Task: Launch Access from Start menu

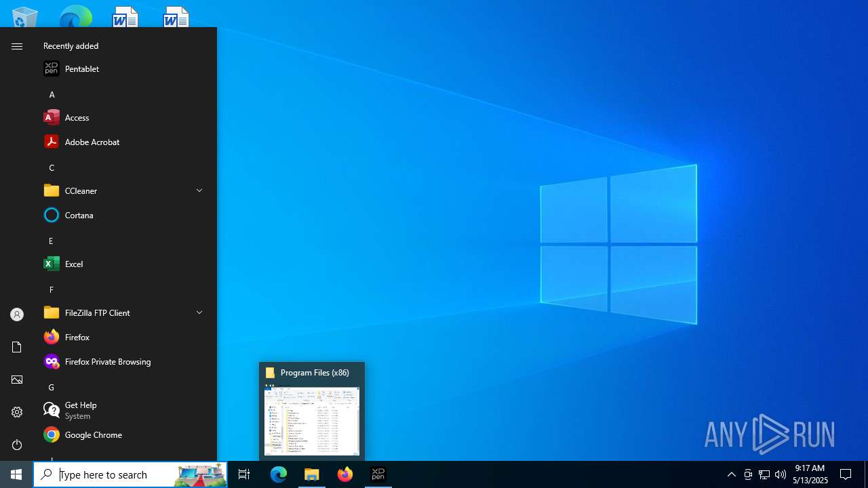Action: coord(125,117)
